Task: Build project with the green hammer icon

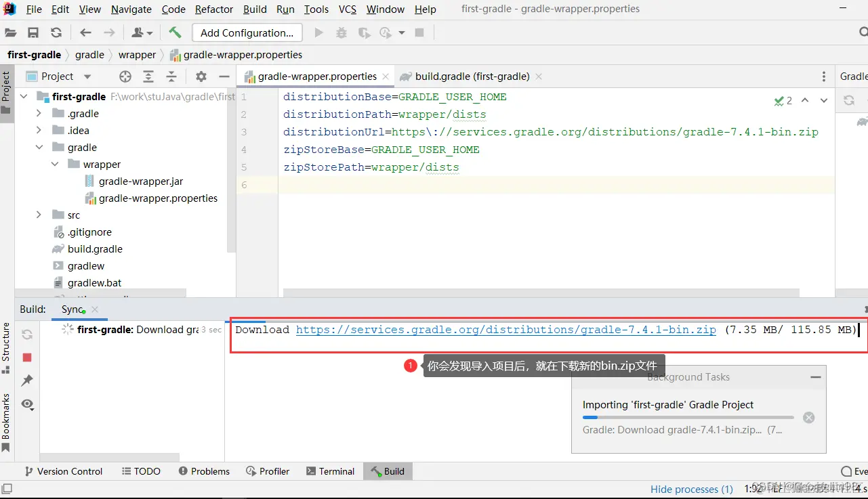Action: (175, 32)
